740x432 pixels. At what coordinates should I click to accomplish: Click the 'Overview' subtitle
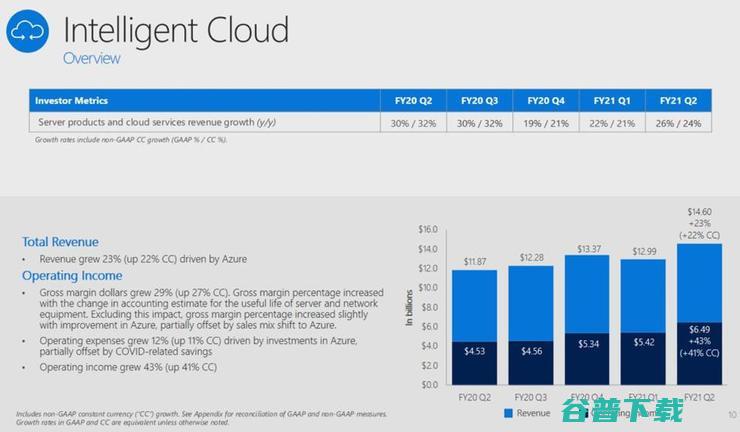[x=92, y=58]
